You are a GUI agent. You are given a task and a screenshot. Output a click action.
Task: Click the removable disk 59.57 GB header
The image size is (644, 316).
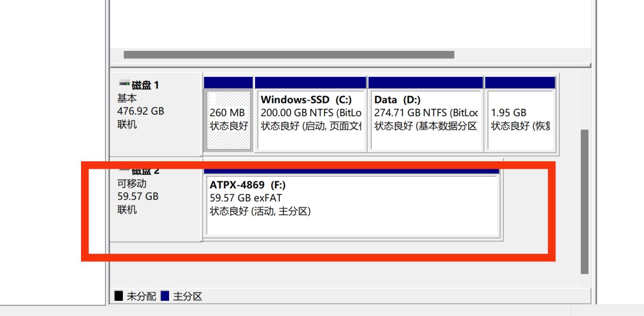(156, 200)
